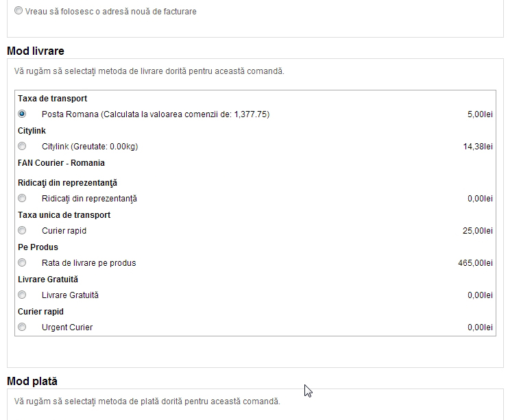Click the Mod livrare section heading
Viewport: 508px width, 420px height.
[x=36, y=51]
